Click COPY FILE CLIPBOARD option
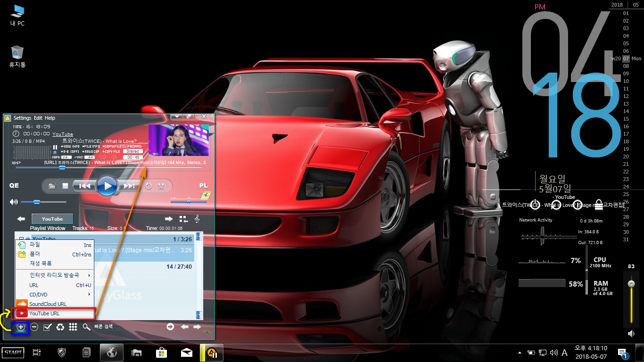 coord(122,147)
